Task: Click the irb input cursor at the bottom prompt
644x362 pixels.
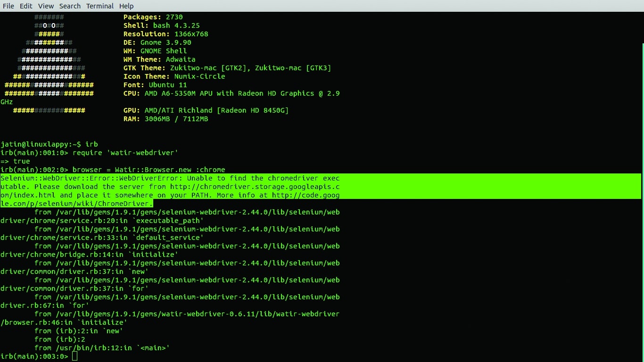Action: pos(74,356)
